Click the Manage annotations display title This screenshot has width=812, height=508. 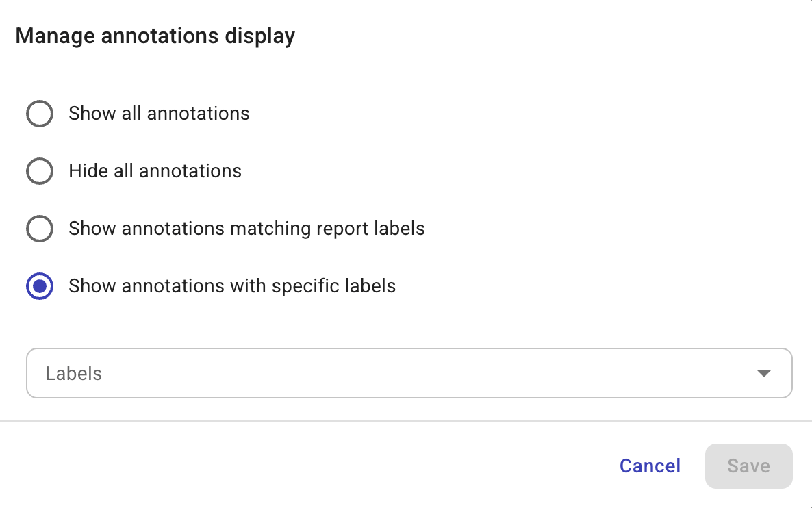155,36
